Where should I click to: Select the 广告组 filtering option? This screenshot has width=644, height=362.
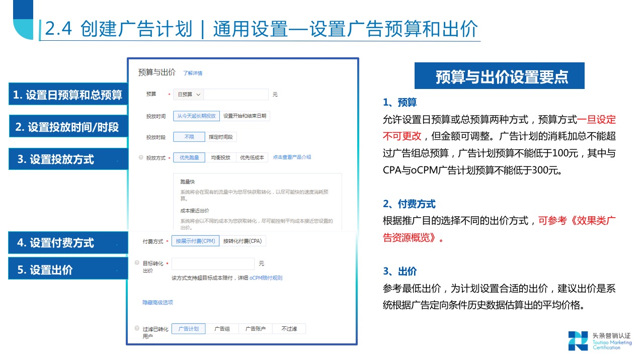(x=222, y=328)
